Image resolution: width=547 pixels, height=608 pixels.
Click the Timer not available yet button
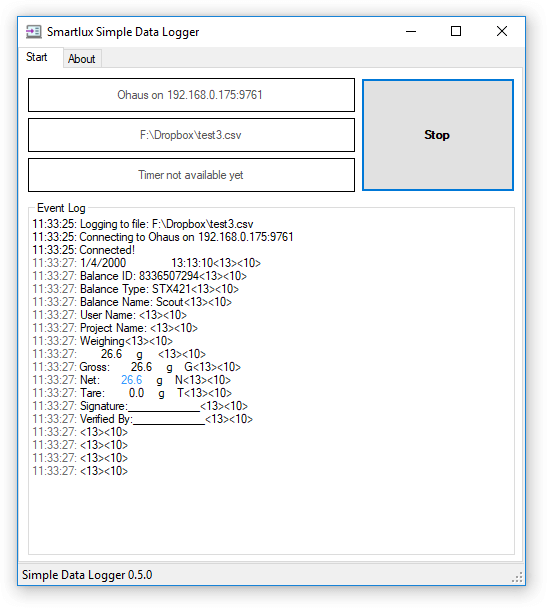pos(191,175)
